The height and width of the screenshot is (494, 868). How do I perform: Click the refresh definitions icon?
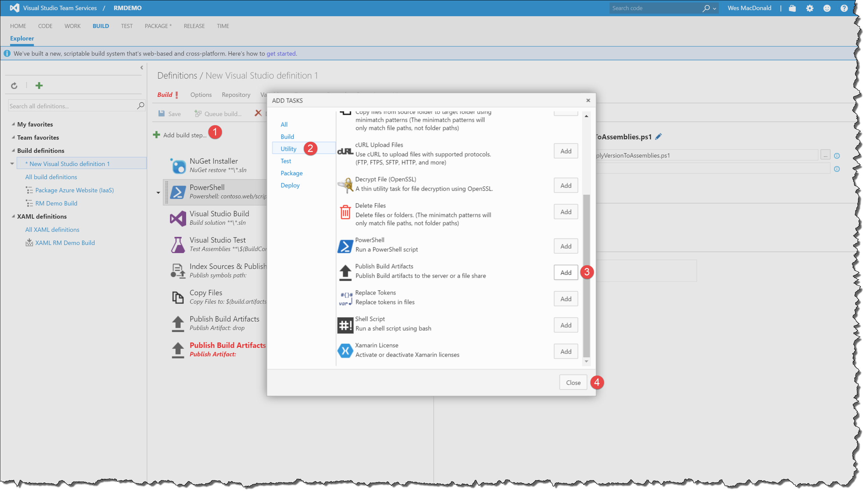[x=14, y=85]
